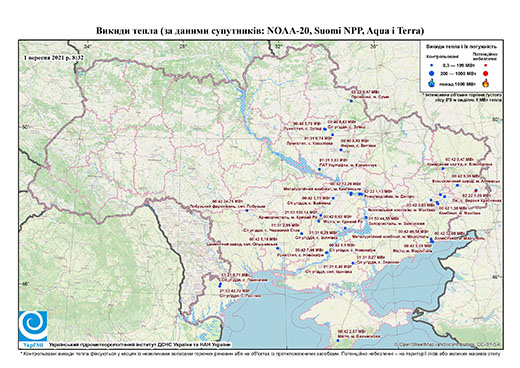This screenshot has width=520, height=368.
Task: Select the red marker near Verkhnia Krasnianka
Action: (x=476, y=190)
